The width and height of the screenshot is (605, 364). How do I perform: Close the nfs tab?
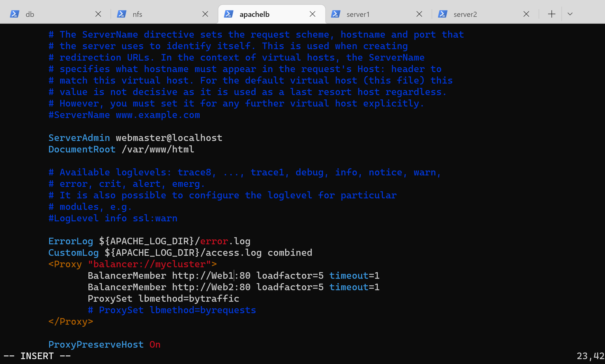[205, 14]
